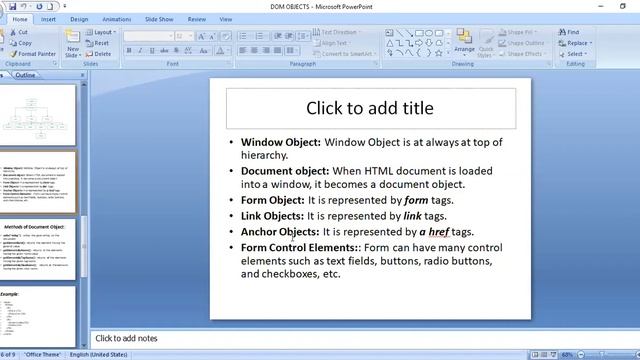Open the Review ribbon tab

click(x=197, y=19)
